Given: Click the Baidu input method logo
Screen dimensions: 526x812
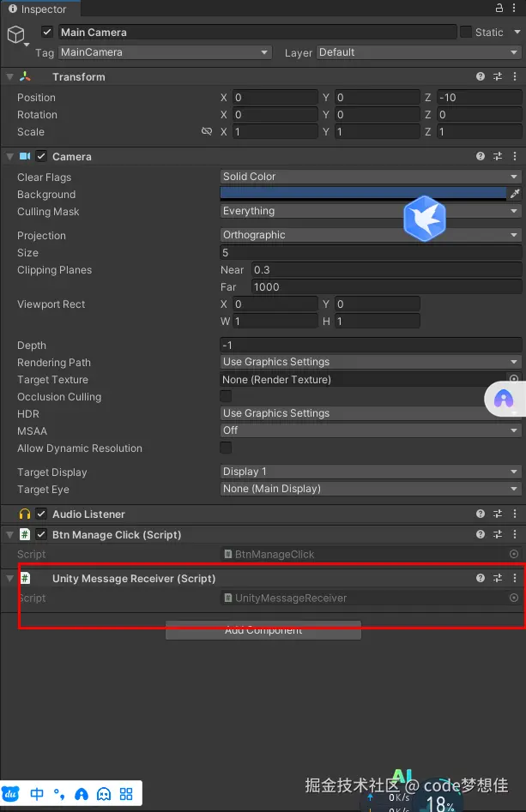Looking at the screenshot, I should tap(11, 793).
